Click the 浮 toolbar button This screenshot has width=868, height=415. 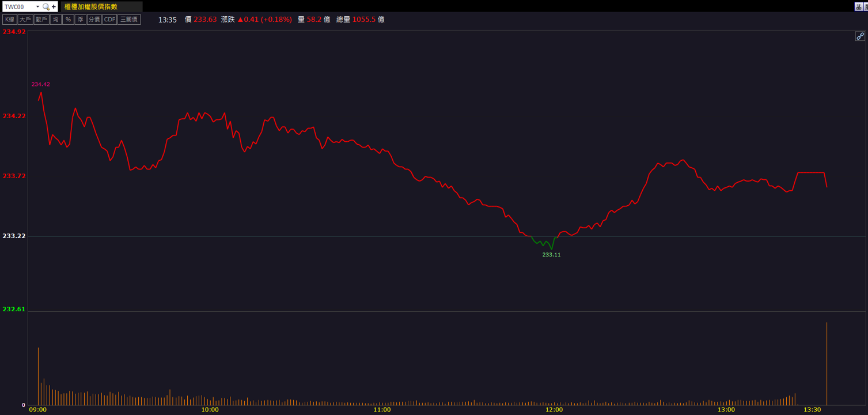80,20
